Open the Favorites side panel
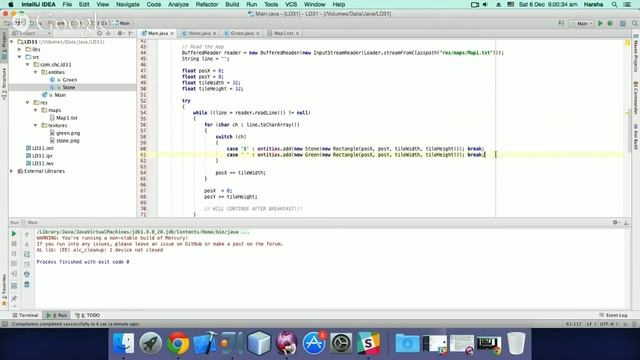 [x=4, y=291]
